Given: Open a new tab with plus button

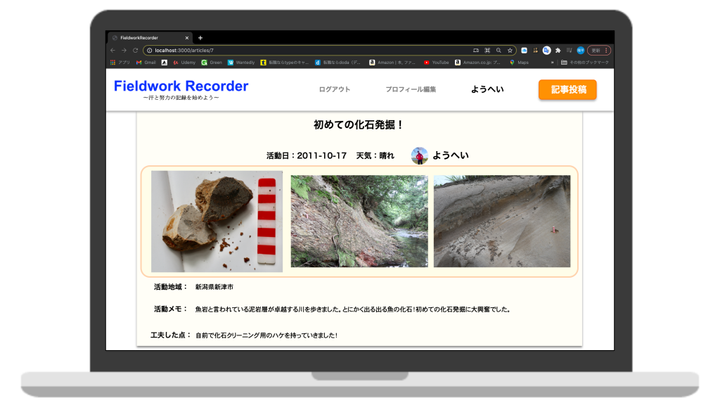Looking at the screenshot, I should point(200,38).
